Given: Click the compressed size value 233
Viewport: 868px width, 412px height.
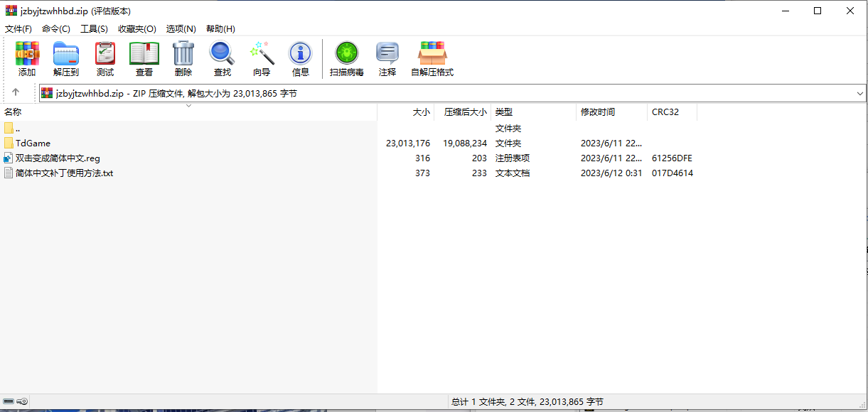Looking at the screenshot, I should pos(479,173).
